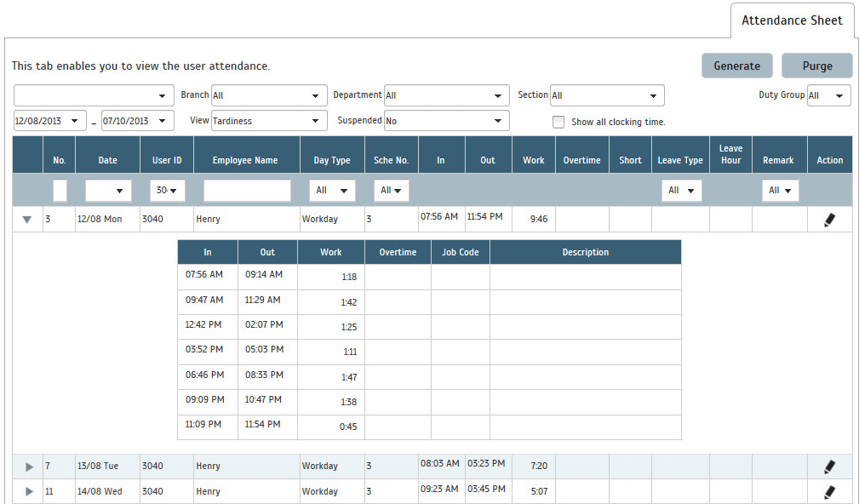The image size is (859, 504).
Task: Switch to the Attendance Sheet tab
Action: [x=792, y=20]
